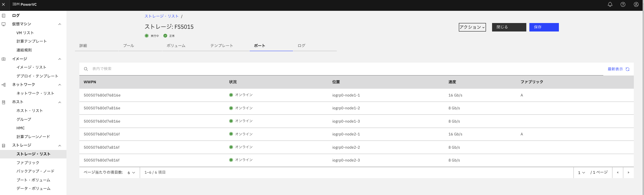Click the network icon in the sidebar
Viewport: 644px width, 195px height.
pyautogui.click(x=3, y=85)
